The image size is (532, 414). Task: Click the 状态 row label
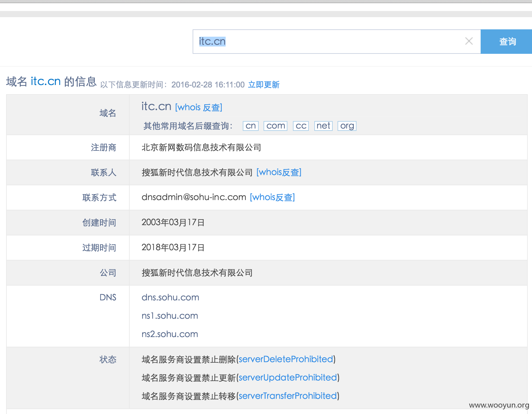(x=108, y=360)
